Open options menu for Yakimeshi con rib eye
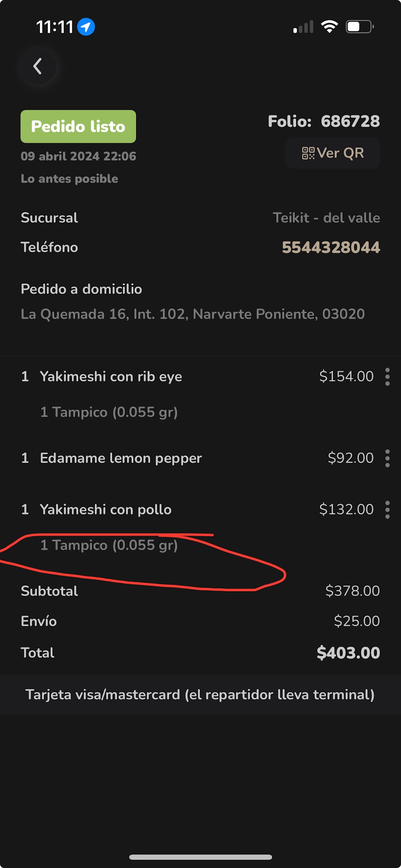 [x=387, y=377]
